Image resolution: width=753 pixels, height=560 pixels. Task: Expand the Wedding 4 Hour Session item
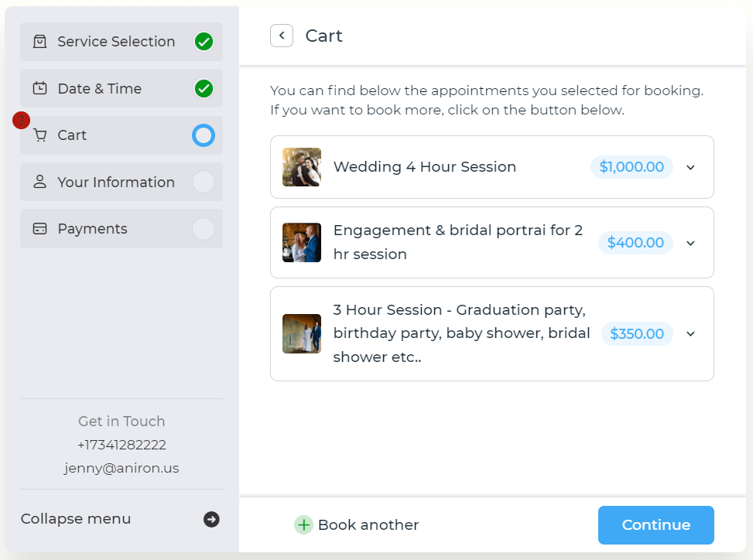[x=691, y=167]
